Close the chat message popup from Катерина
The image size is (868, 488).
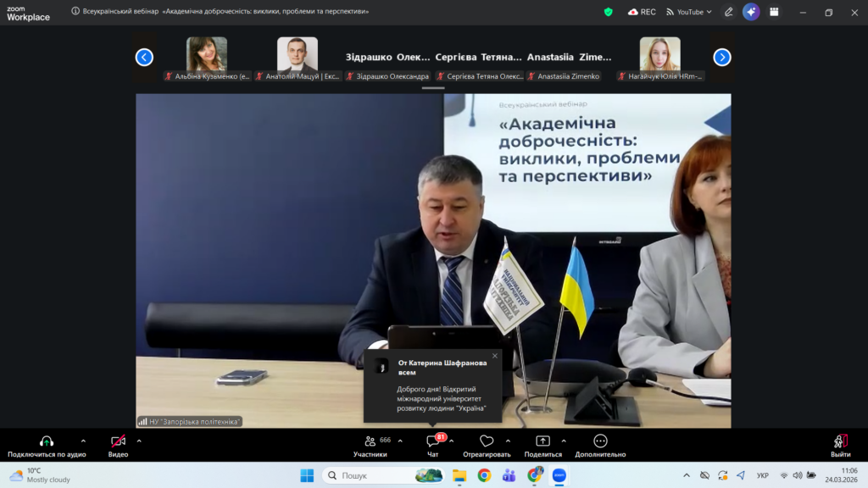tap(495, 356)
